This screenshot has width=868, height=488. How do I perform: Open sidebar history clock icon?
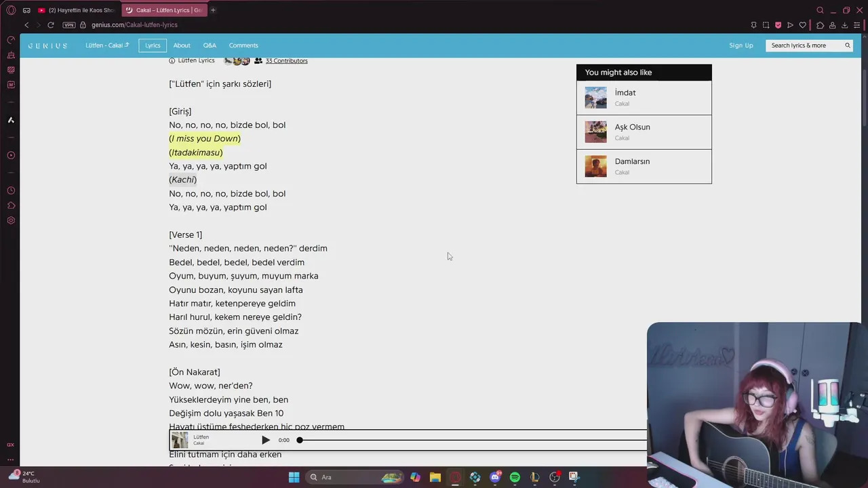(11, 190)
